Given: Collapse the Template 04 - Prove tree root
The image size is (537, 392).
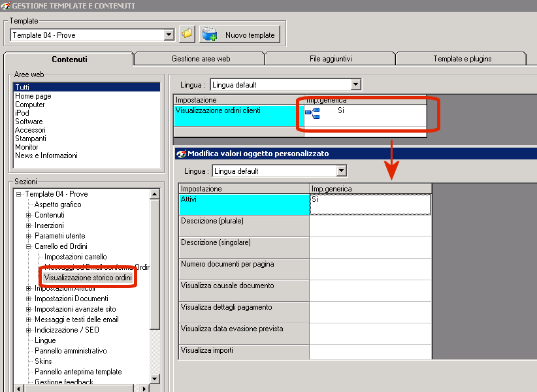Looking at the screenshot, I should [18, 194].
